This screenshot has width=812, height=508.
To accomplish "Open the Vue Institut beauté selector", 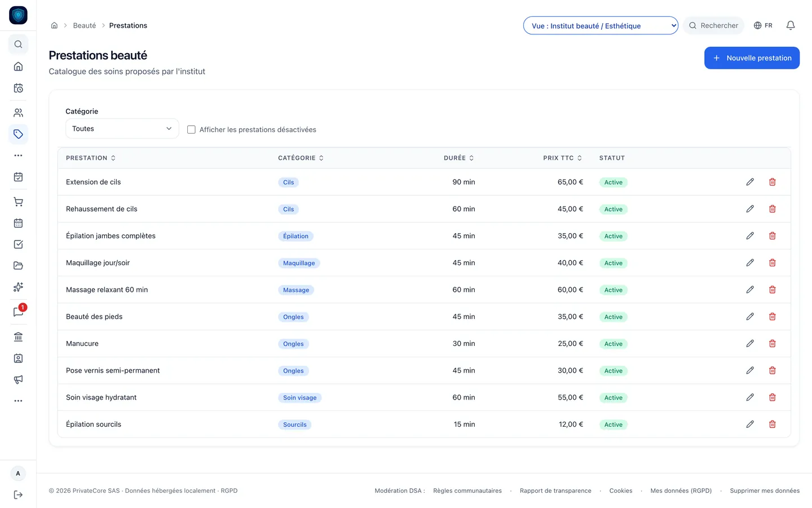I will (601, 25).
